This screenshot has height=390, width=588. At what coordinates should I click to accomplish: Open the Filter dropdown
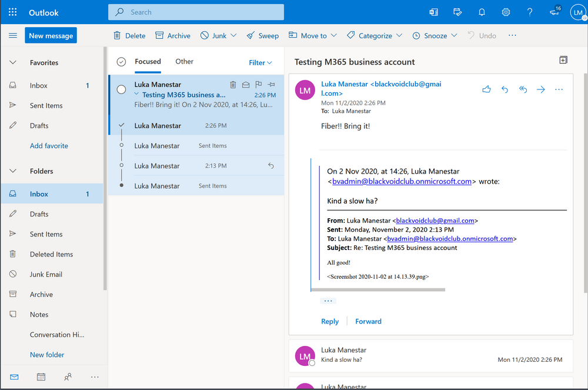point(260,62)
